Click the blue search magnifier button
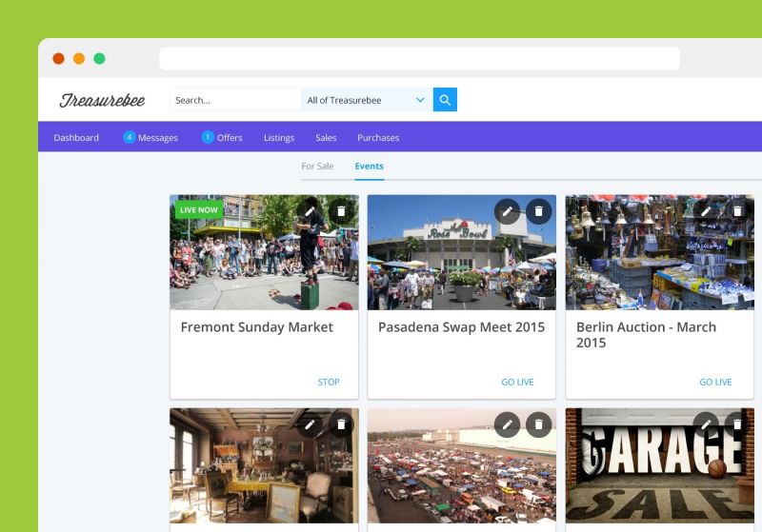The image size is (762, 532). coord(445,100)
